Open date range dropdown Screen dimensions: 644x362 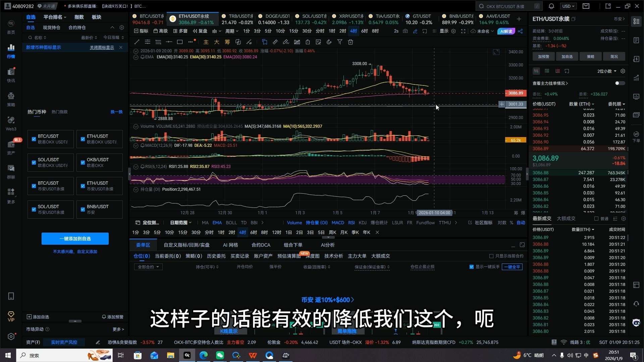[x=180, y=223]
